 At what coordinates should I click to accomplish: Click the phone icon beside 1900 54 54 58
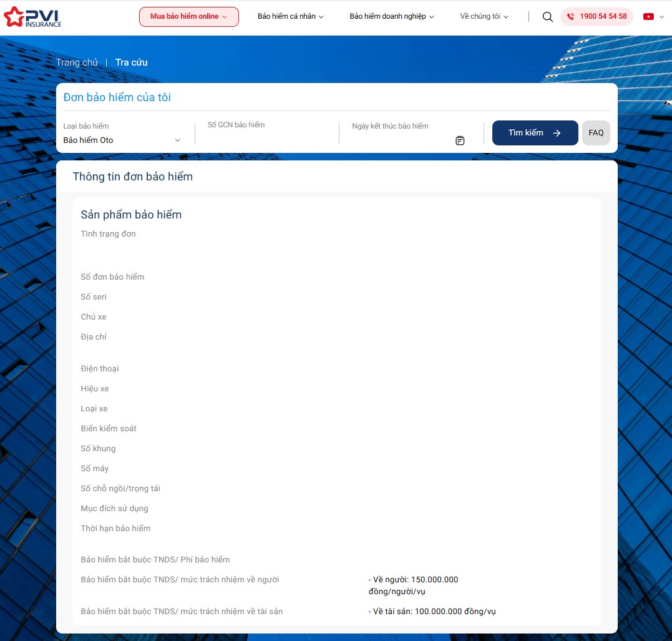[570, 16]
